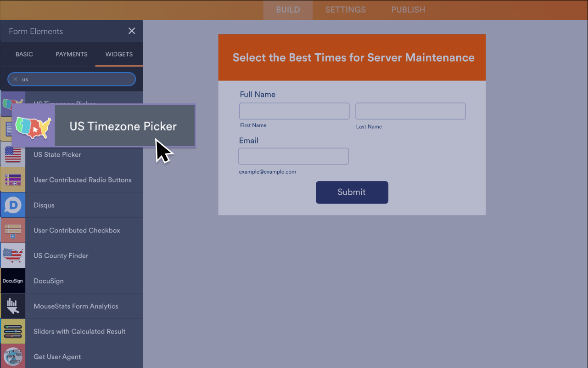Screen dimensions: 588x368
Task: Click the Disqus widget icon
Action: (13, 205)
